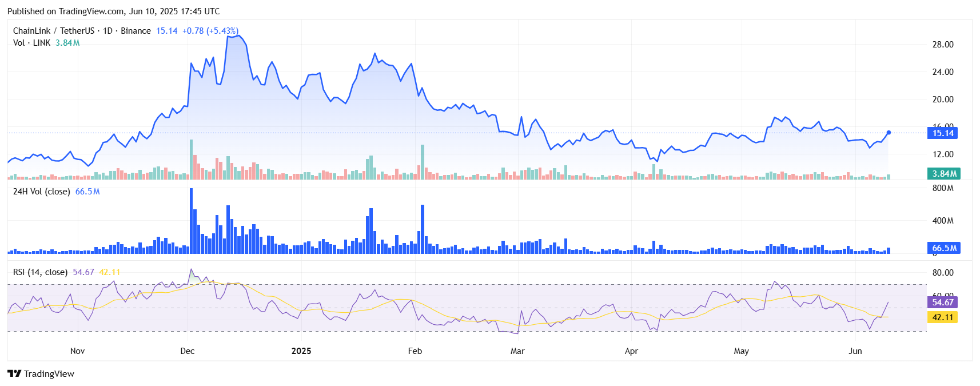Click the Published on TradingView.com header text
The height and width of the screenshot is (386, 980).
coord(113,11)
